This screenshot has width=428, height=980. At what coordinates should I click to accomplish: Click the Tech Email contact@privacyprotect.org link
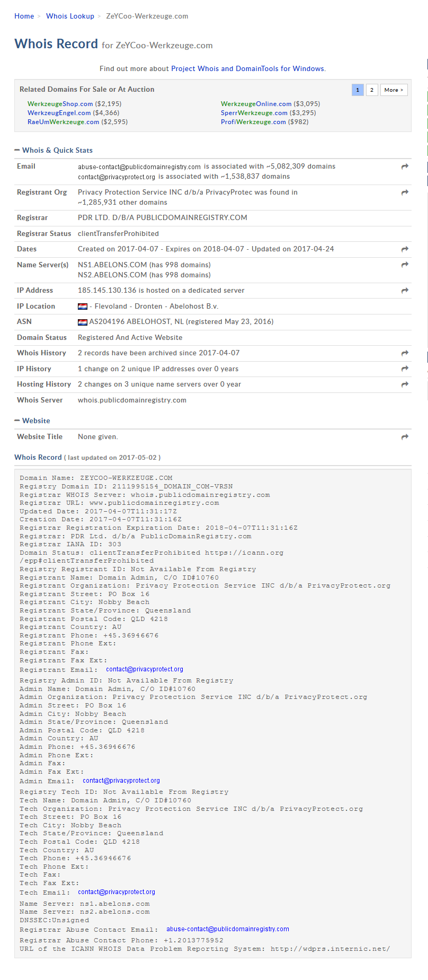(x=117, y=892)
